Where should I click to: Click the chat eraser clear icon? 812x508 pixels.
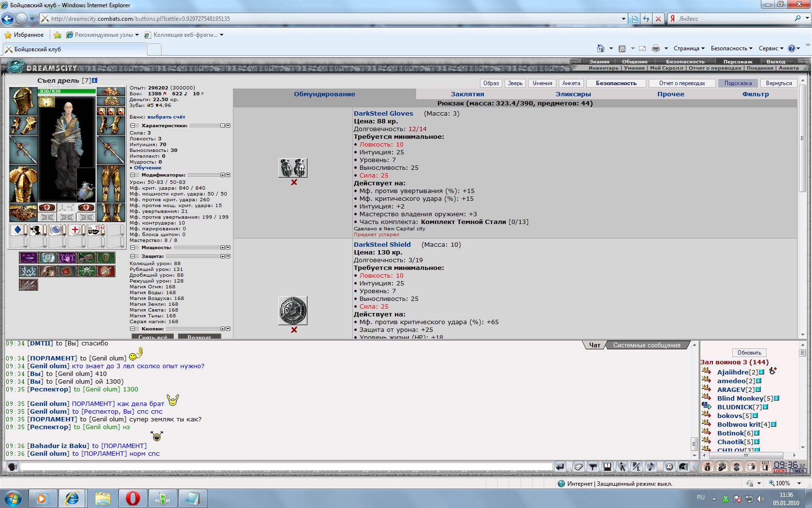(x=578, y=467)
